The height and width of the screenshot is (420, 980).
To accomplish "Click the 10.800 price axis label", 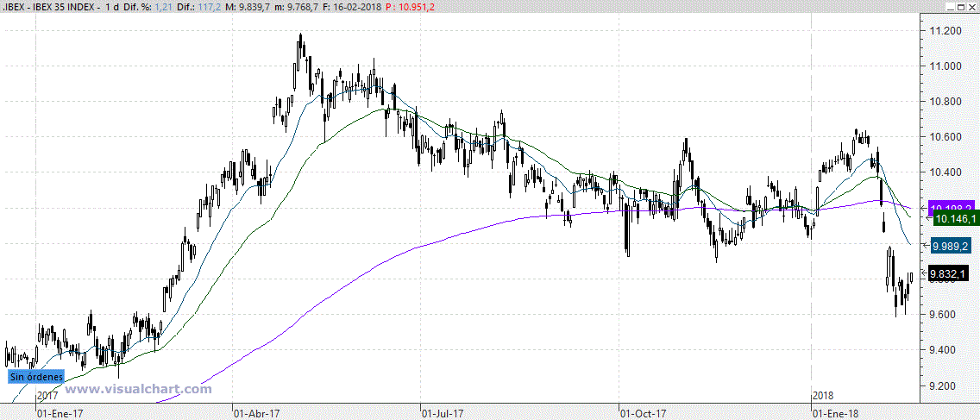I will click(945, 103).
